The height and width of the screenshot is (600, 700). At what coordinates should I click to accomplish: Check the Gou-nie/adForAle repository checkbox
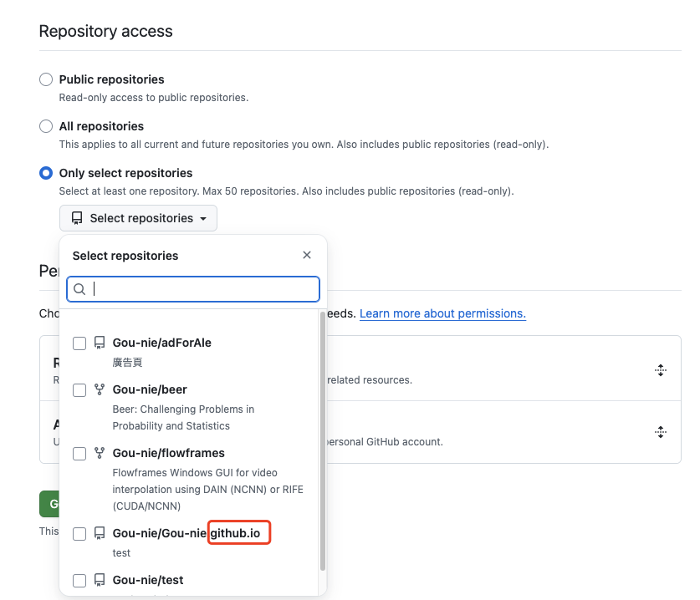79,343
